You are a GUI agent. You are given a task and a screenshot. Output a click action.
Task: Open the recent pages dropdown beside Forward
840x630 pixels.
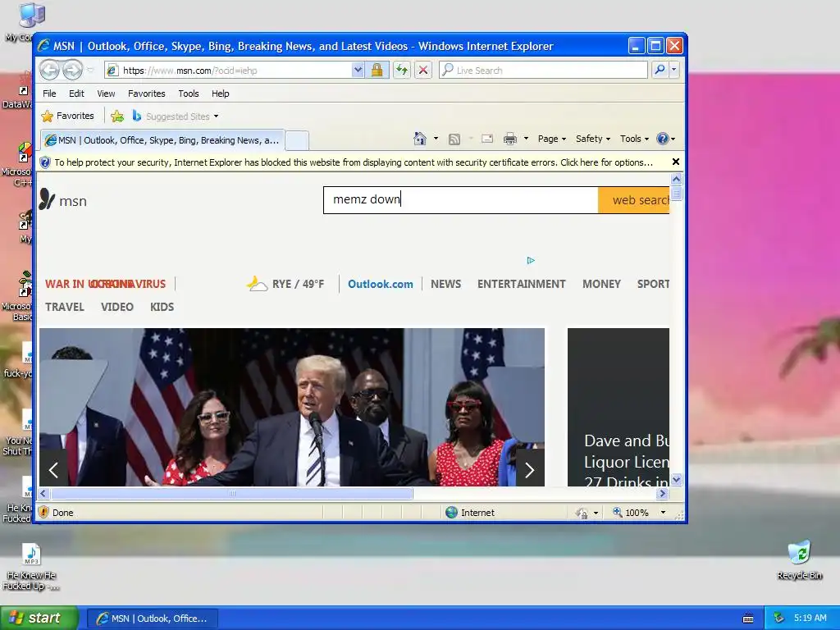90,71
